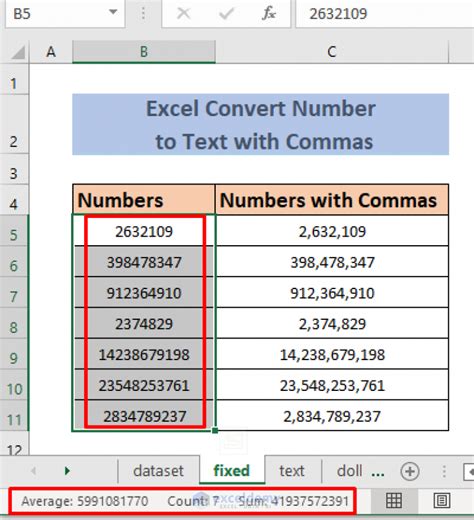Switch to Normal view icon
This screenshot has height=520, width=474.
coord(394,501)
